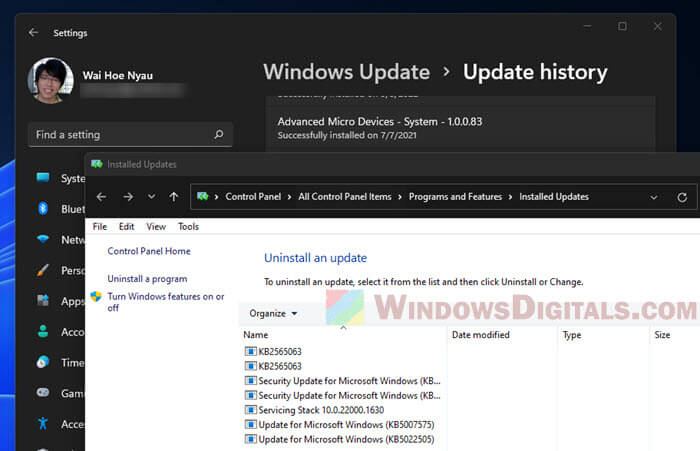
Task: Click Control Panel in address breadcrumb
Action: coord(253,196)
